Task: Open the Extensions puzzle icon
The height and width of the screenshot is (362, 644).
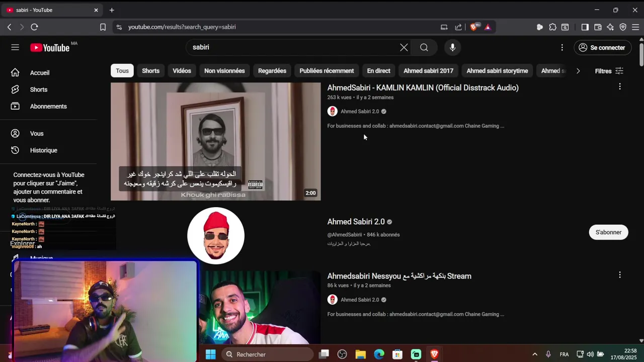Action: (x=552, y=27)
